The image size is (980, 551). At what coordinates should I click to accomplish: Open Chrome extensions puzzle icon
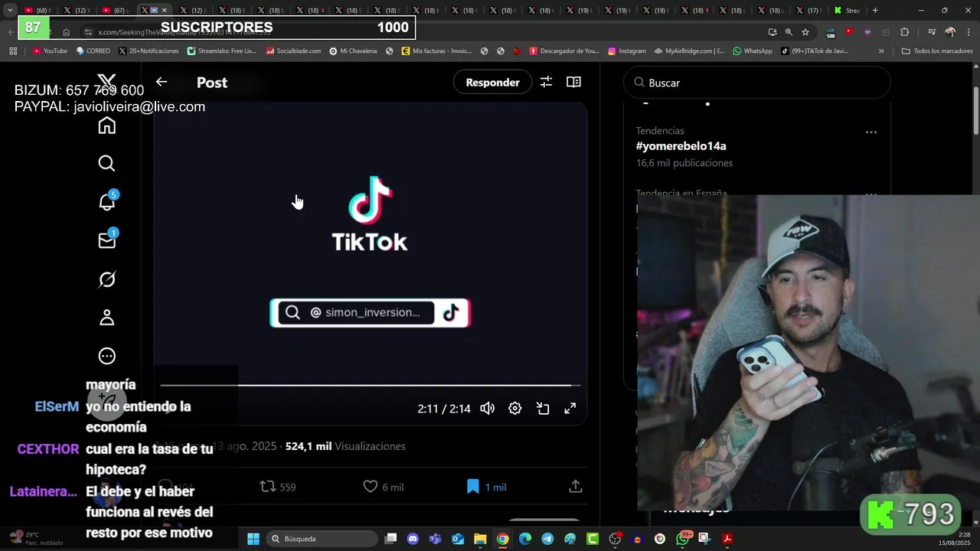(905, 32)
